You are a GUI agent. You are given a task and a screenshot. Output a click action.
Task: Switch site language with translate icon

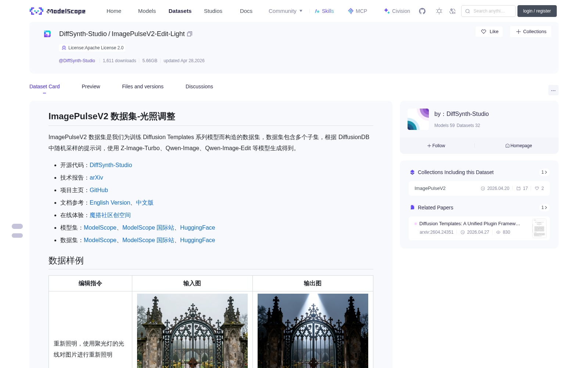pyautogui.click(x=452, y=11)
